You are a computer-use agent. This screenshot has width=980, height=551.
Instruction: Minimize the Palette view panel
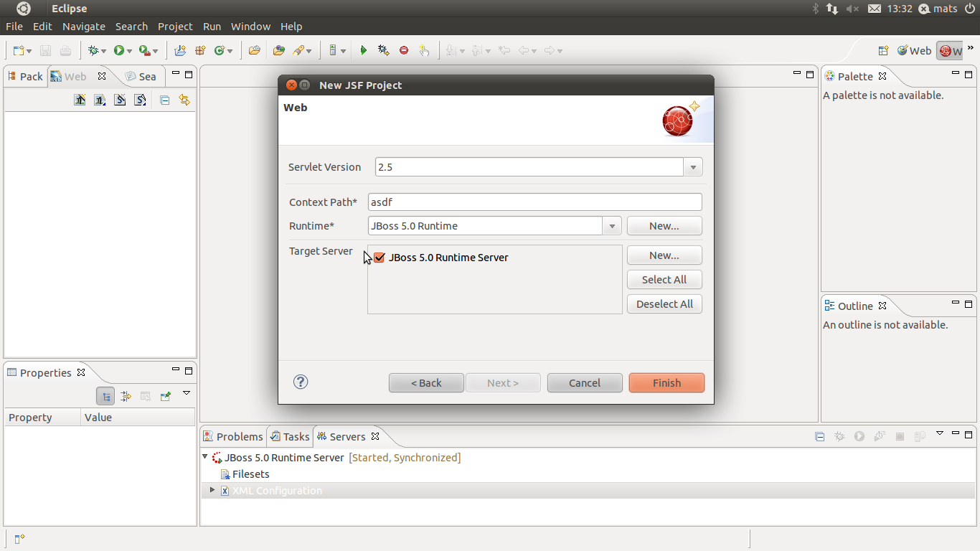(956, 74)
